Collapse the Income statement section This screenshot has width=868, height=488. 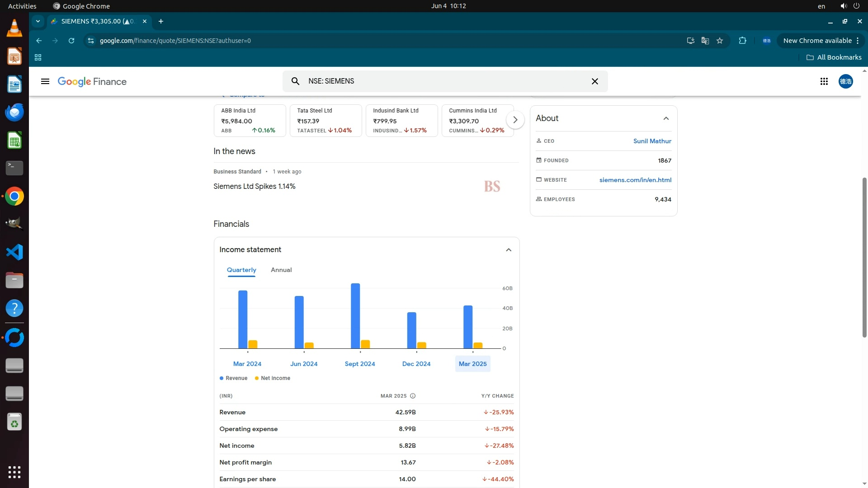tap(508, 250)
